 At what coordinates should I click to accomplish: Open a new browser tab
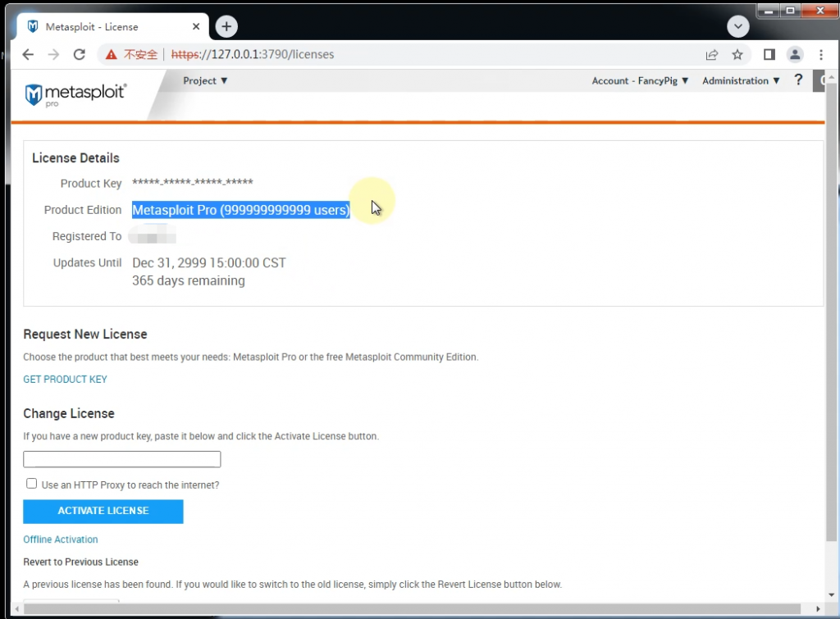[x=226, y=26]
